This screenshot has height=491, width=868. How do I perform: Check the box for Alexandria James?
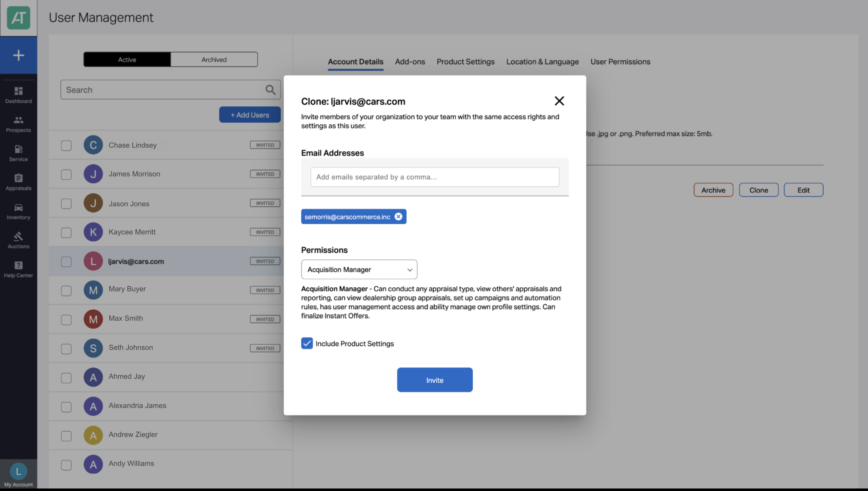66,407
